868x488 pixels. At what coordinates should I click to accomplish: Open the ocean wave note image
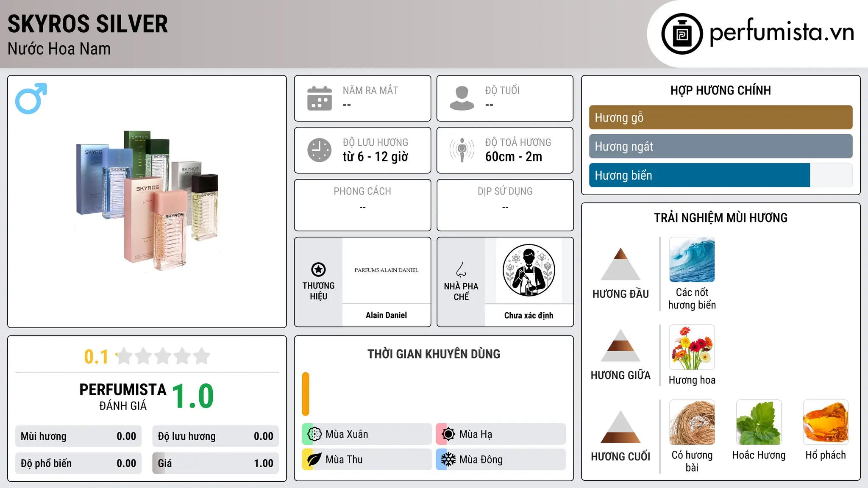coord(692,260)
